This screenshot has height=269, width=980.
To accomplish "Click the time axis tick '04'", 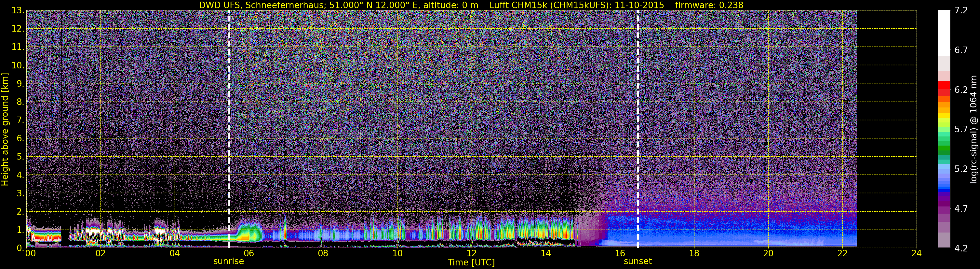I will 175,253.
